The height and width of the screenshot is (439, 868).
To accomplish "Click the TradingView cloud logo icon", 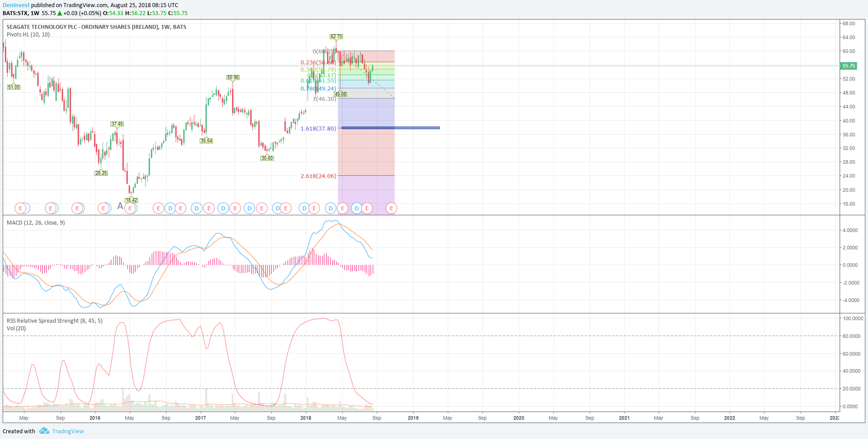I will click(44, 431).
